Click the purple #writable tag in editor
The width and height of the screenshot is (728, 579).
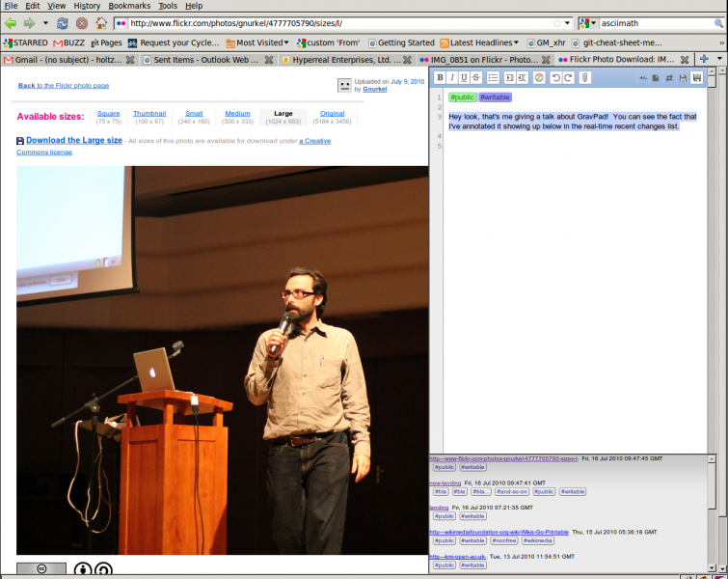495,97
